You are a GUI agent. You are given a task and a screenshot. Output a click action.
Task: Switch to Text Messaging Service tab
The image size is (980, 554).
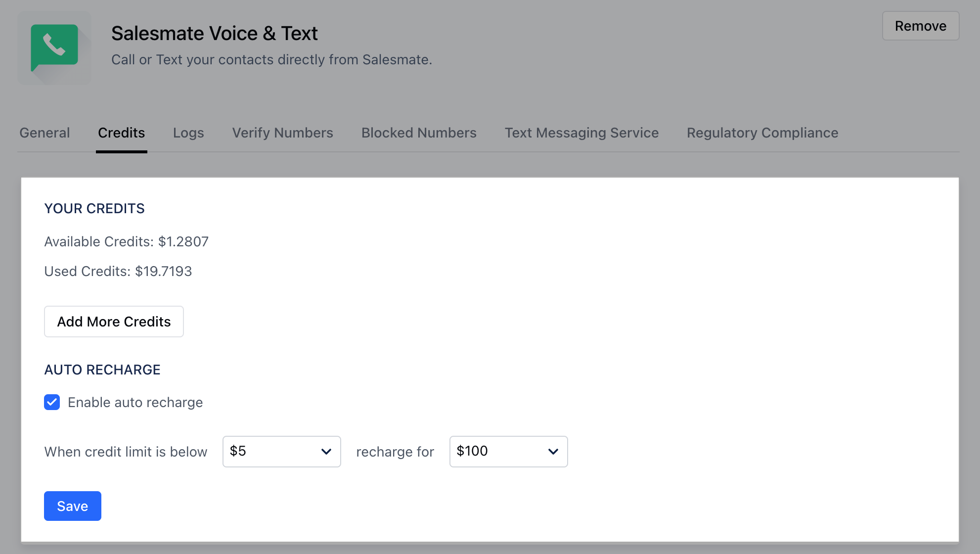[581, 133]
